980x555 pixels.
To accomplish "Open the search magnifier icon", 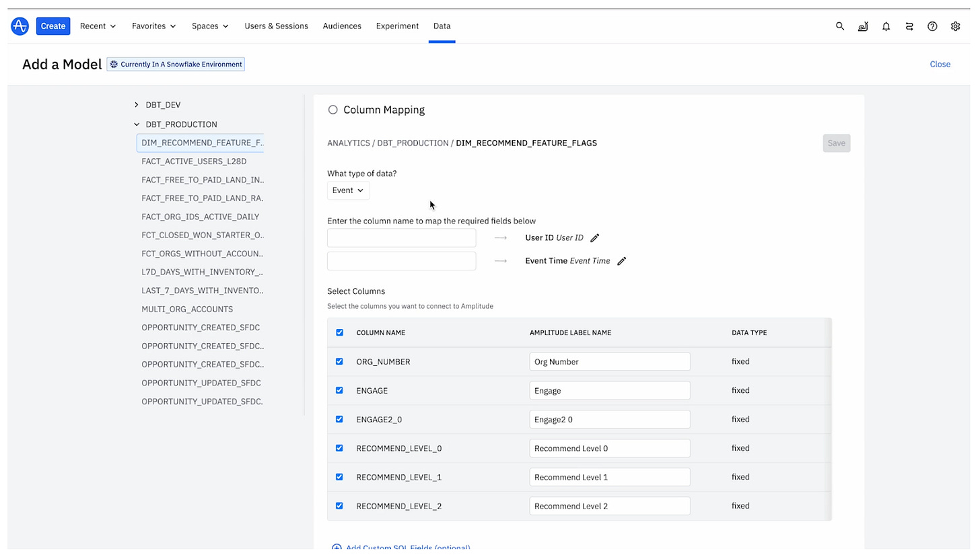I will click(840, 26).
